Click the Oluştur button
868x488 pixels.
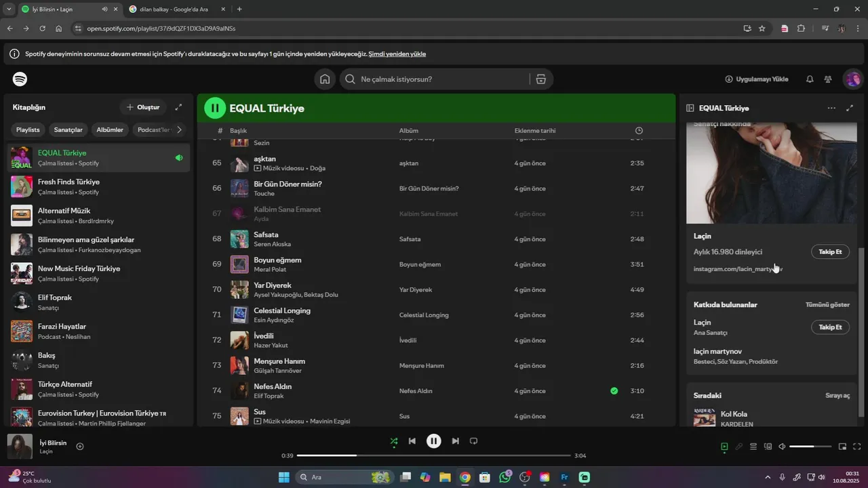pos(143,107)
